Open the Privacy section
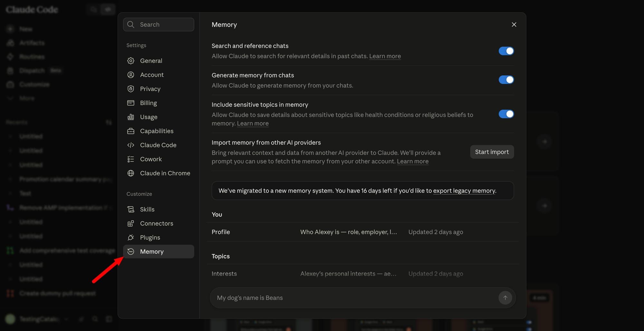Viewport: 644px width, 331px height. pyautogui.click(x=158, y=89)
